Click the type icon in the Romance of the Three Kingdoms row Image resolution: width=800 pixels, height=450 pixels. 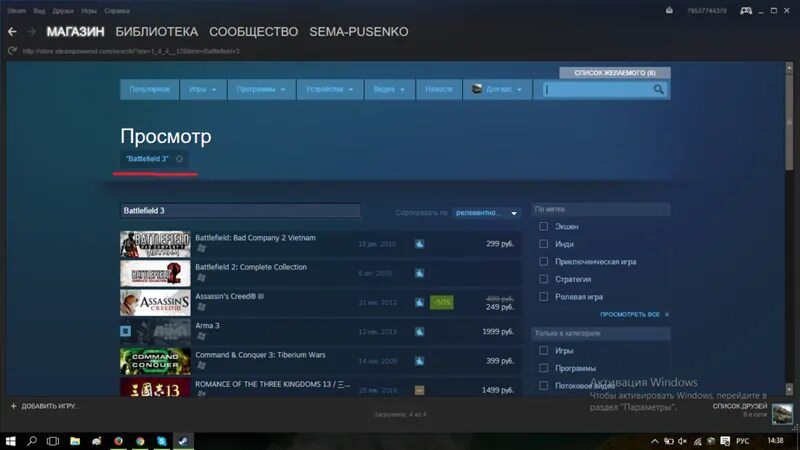coord(419,390)
